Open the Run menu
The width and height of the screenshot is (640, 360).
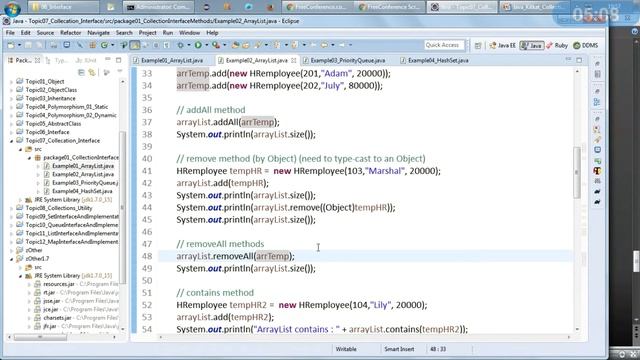[168, 33]
